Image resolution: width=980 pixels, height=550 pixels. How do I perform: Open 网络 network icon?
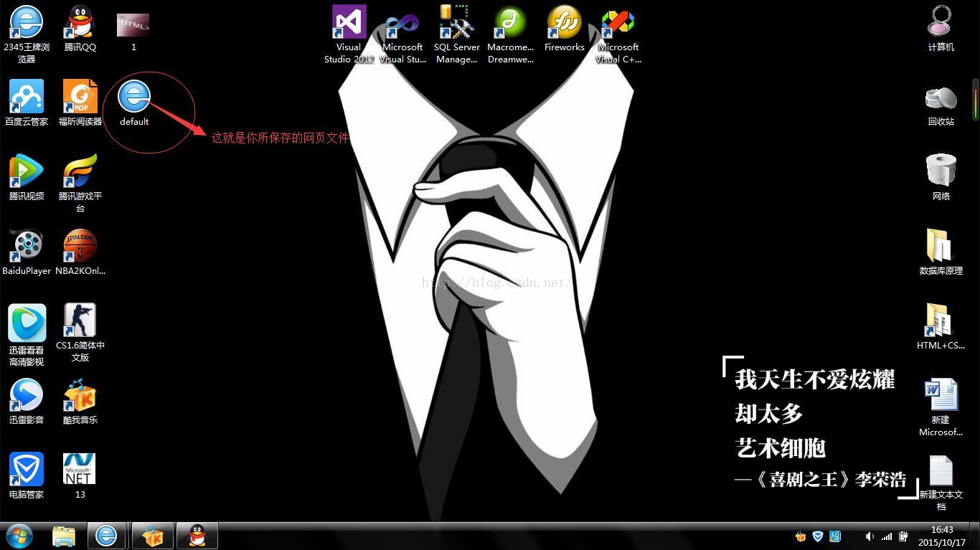tap(941, 178)
